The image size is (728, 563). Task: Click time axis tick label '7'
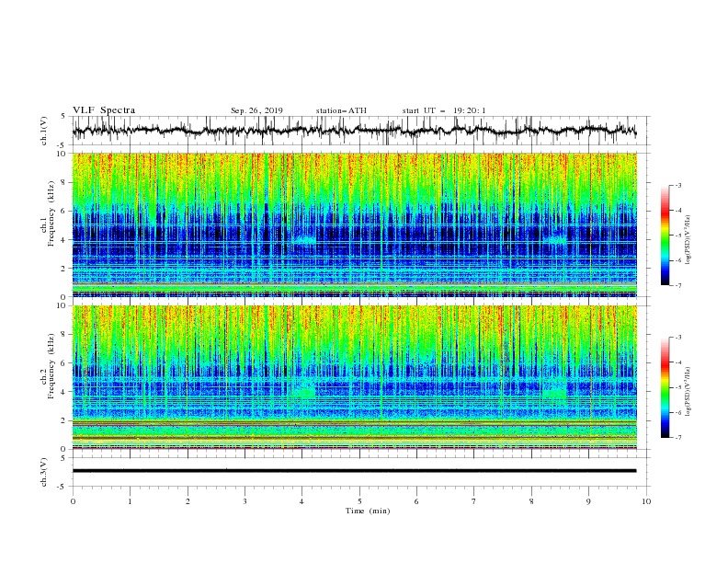[x=474, y=501]
